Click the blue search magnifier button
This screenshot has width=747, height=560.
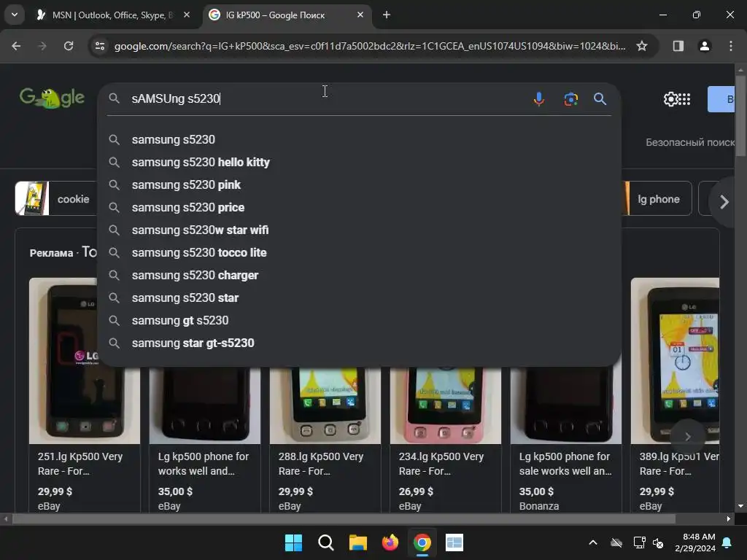pos(600,99)
